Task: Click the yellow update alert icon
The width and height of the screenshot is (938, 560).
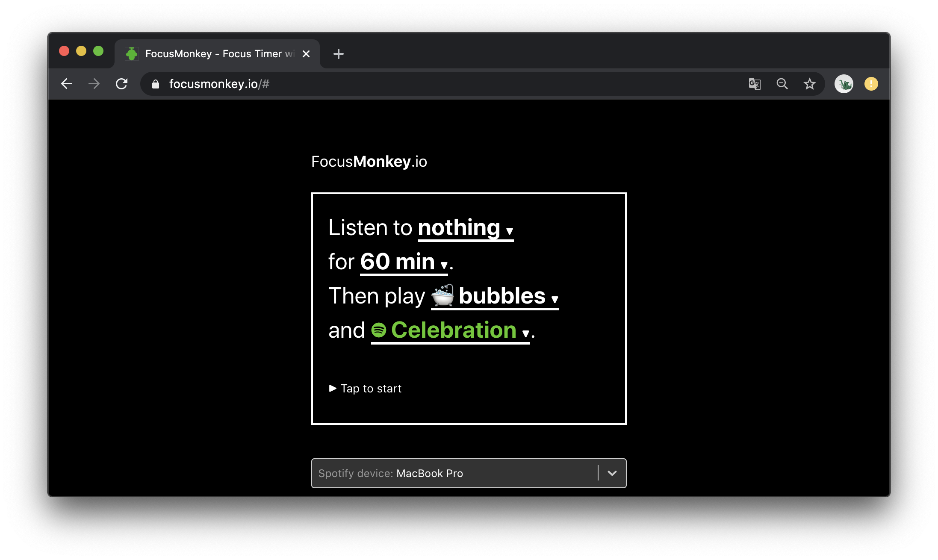Action: [871, 84]
